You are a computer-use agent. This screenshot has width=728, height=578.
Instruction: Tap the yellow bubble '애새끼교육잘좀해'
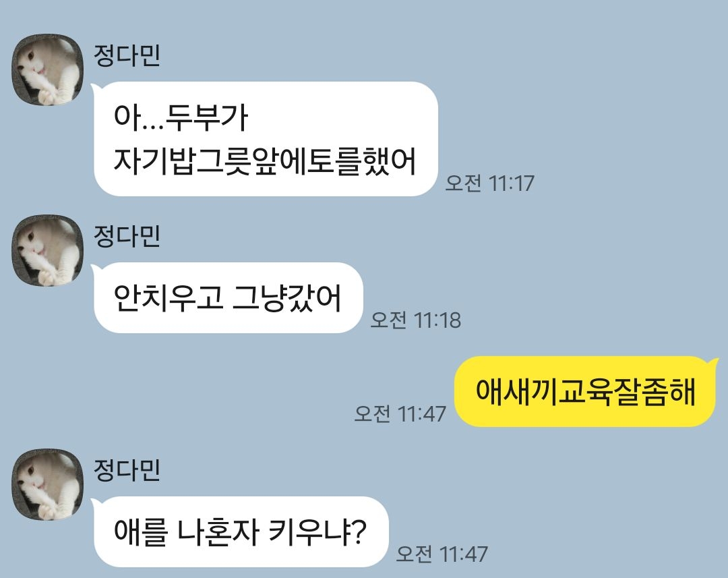(x=586, y=392)
